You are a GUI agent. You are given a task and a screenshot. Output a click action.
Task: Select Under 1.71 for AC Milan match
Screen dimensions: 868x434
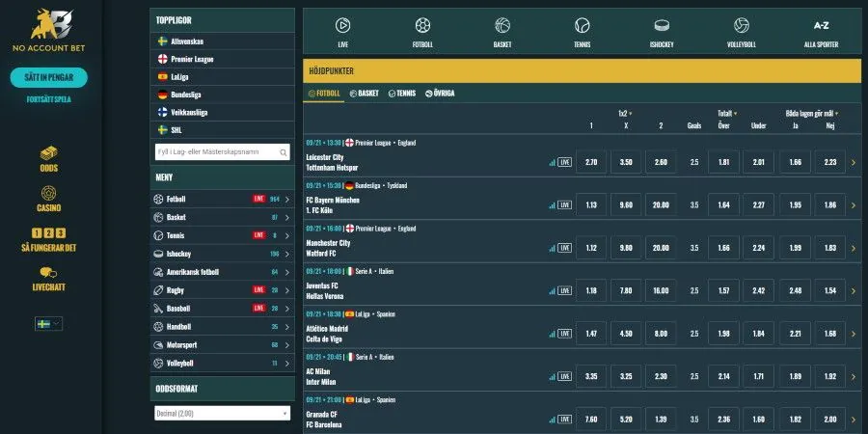[x=758, y=376]
